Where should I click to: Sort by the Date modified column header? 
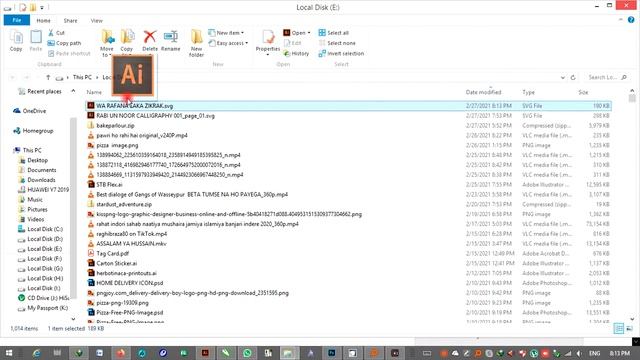coord(483,92)
